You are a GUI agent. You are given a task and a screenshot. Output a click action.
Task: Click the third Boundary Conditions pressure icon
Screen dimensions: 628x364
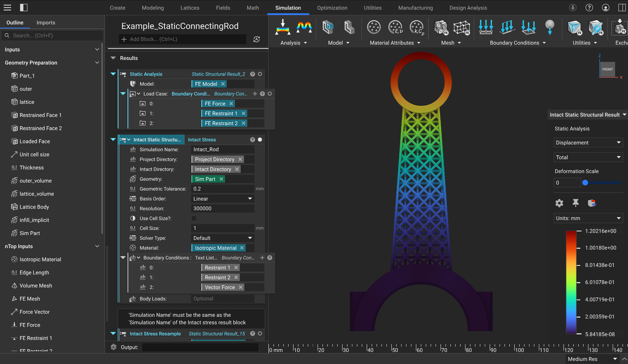(x=528, y=27)
